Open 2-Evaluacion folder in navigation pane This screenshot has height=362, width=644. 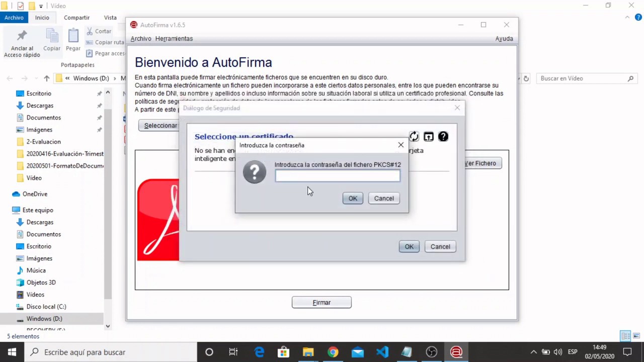pyautogui.click(x=44, y=142)
